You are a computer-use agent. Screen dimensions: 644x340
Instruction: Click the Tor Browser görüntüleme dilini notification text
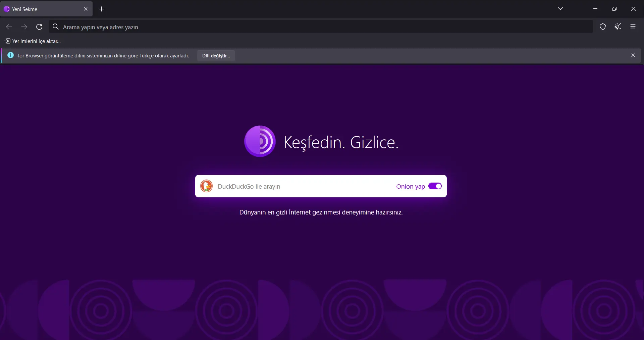[103, 56]
